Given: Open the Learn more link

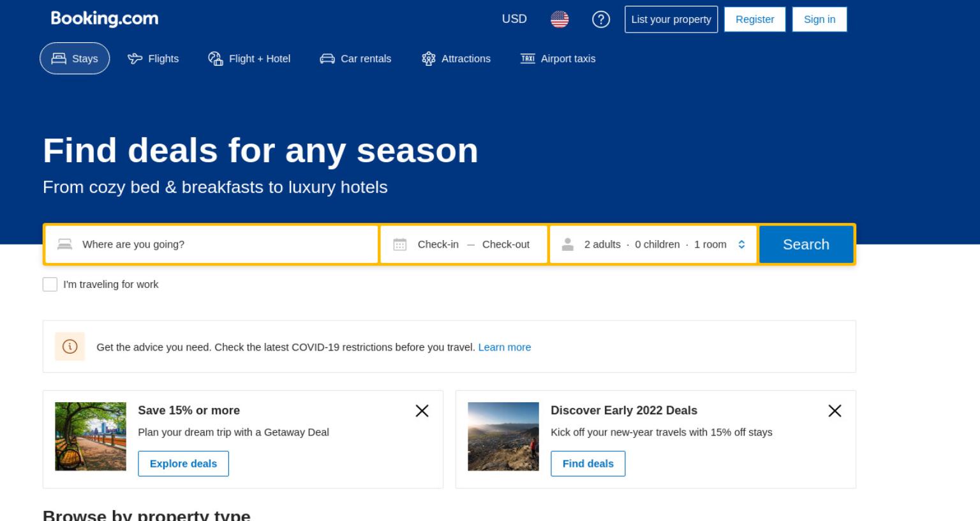Looking at the screenshot, I should click(x=505, y=347).
